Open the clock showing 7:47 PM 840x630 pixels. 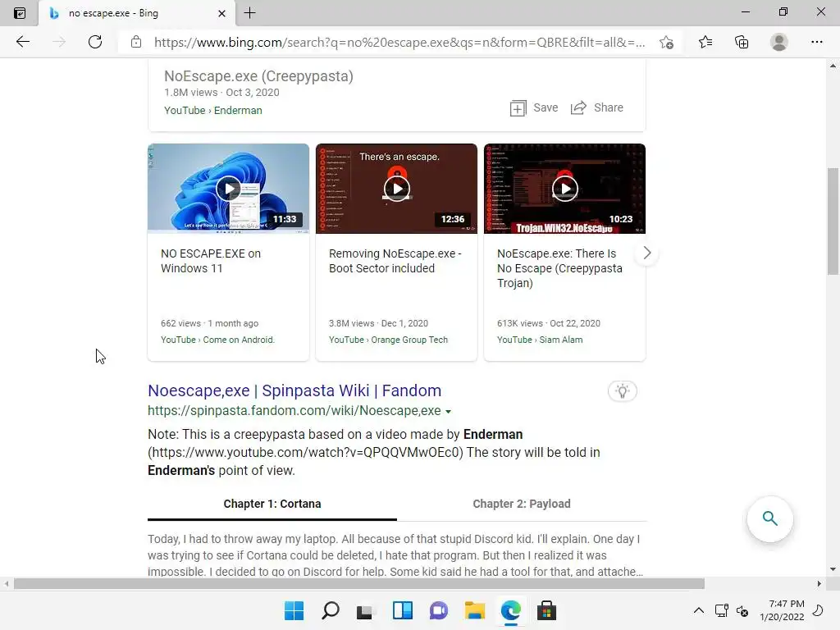[x=782, y=610]
